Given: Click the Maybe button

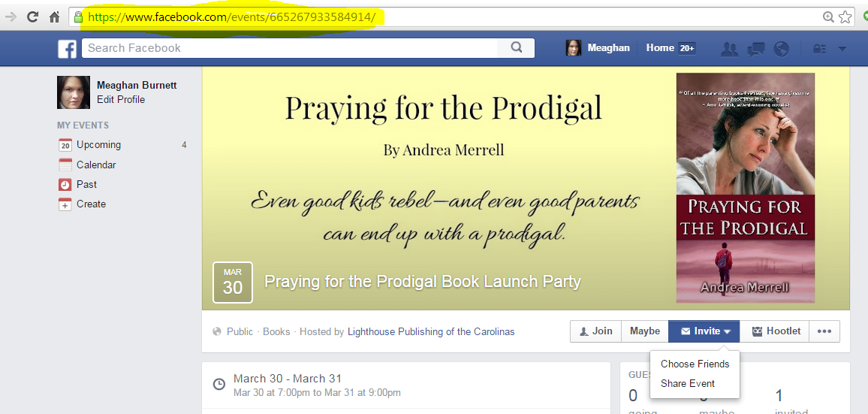Looking at the screenshot, I should [x=644, y=331].
